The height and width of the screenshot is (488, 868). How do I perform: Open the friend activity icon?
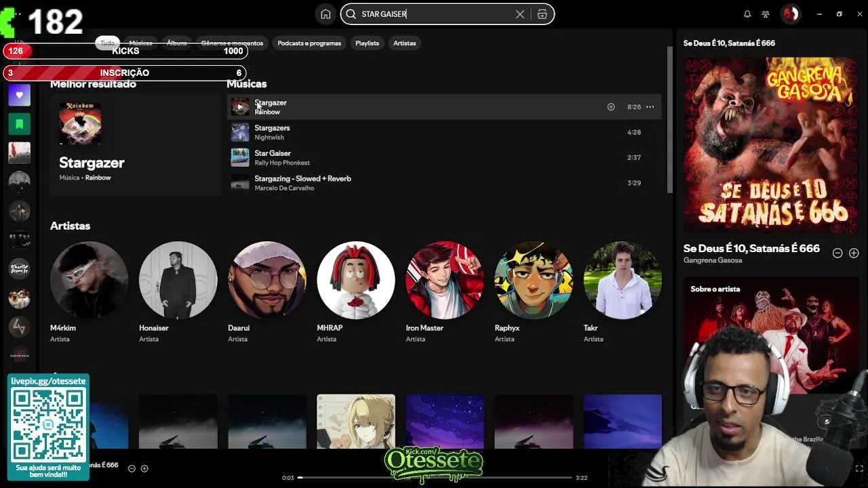(766, 14)
